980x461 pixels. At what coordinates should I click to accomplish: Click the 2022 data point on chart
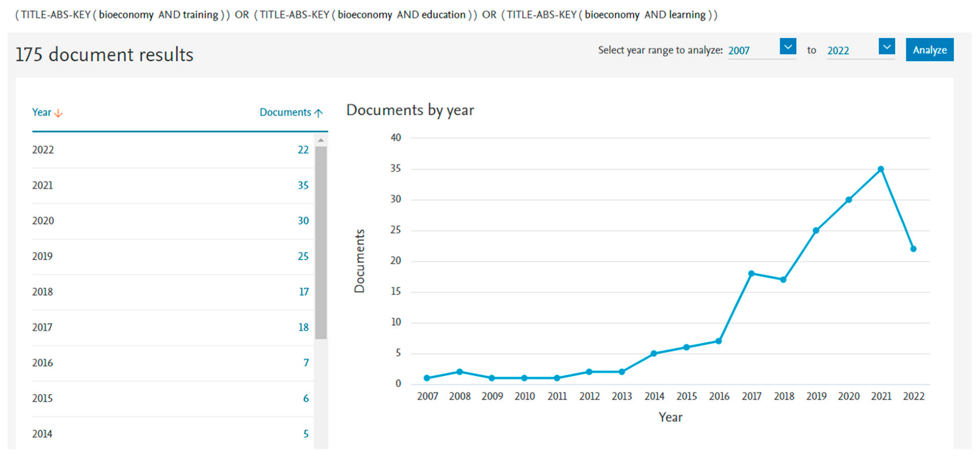pyautogui.click(x=913, y=249)
